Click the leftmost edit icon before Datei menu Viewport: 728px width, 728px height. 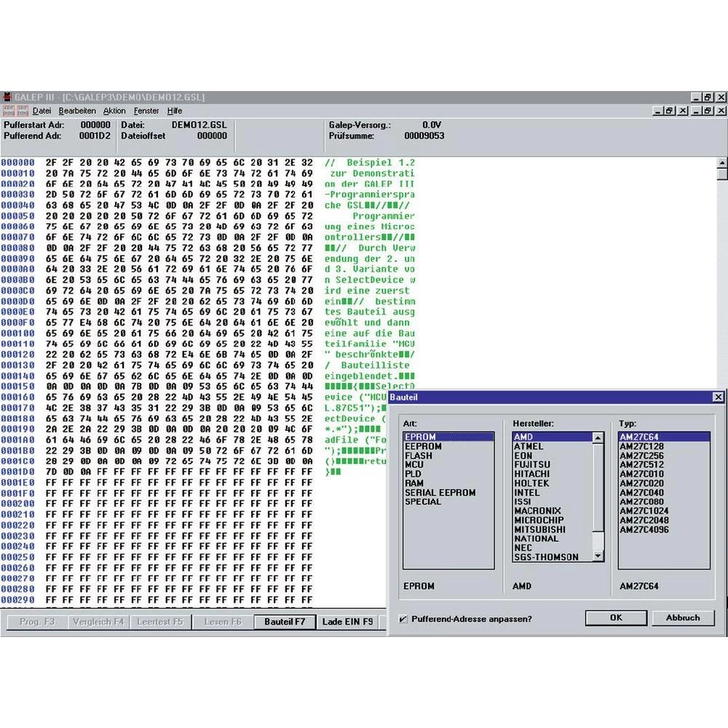click(9, 111)
